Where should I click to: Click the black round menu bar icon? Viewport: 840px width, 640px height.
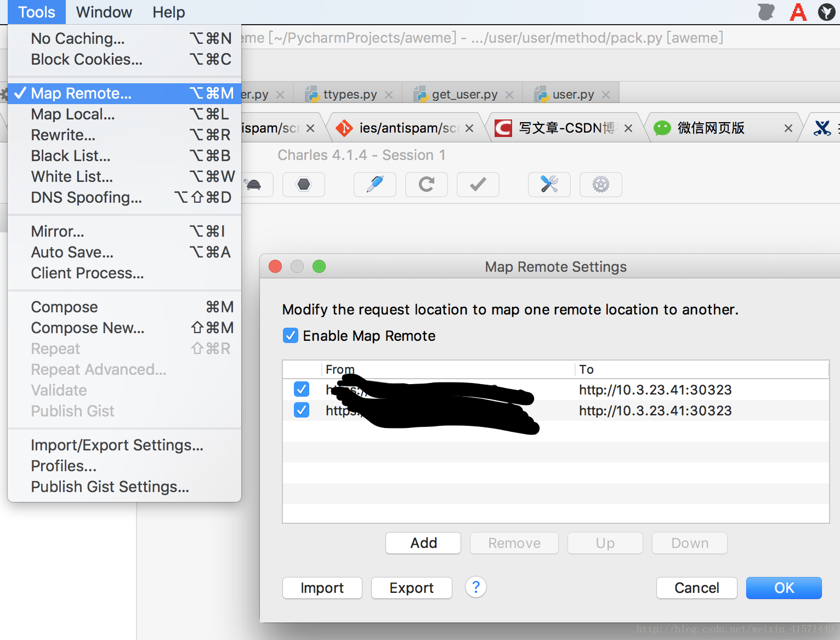826,12
